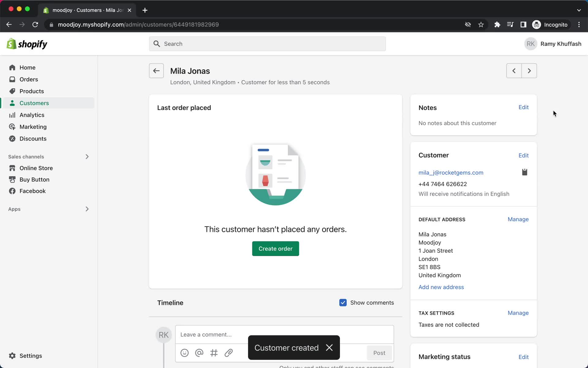Click the link icon in comment toolbar
Screen dimensions: 588x368
229,352
